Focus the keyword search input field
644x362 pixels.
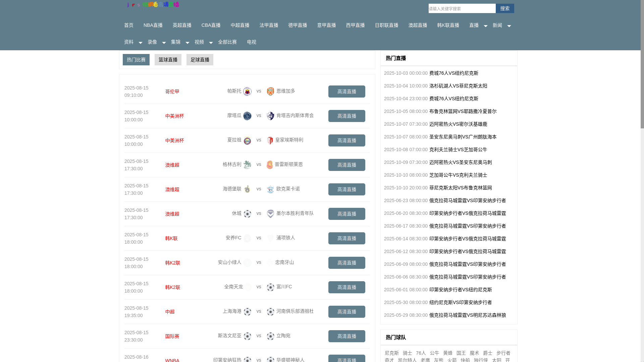coord(462,8)
